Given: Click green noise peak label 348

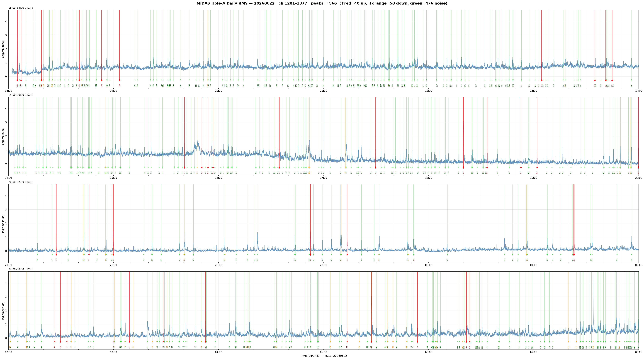Looking at the screenshot, I should 144,260.
